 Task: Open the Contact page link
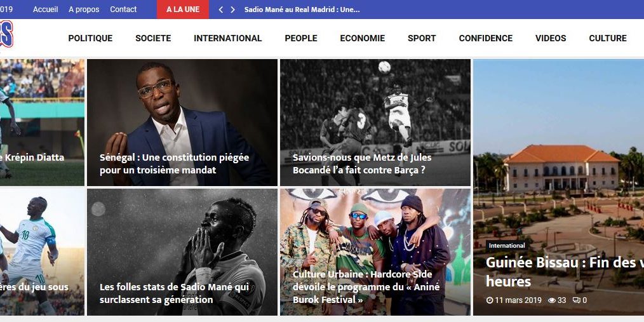(123, 10)
